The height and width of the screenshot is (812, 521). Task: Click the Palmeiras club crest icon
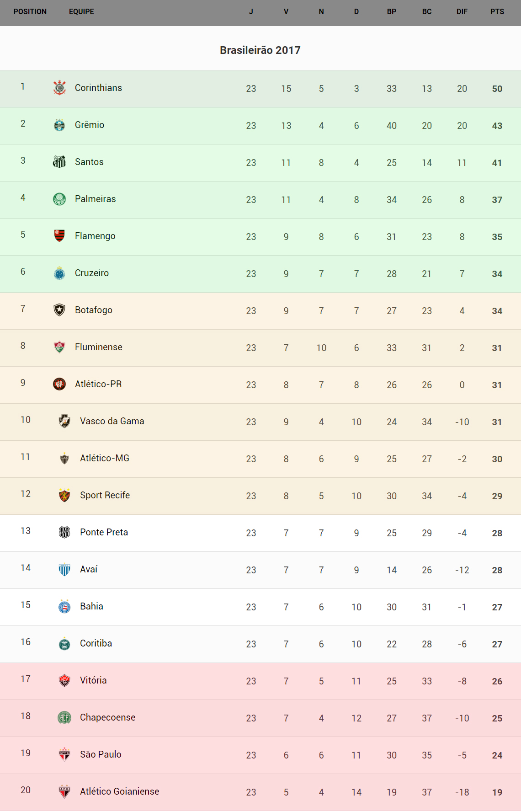[x=59, y=199]
